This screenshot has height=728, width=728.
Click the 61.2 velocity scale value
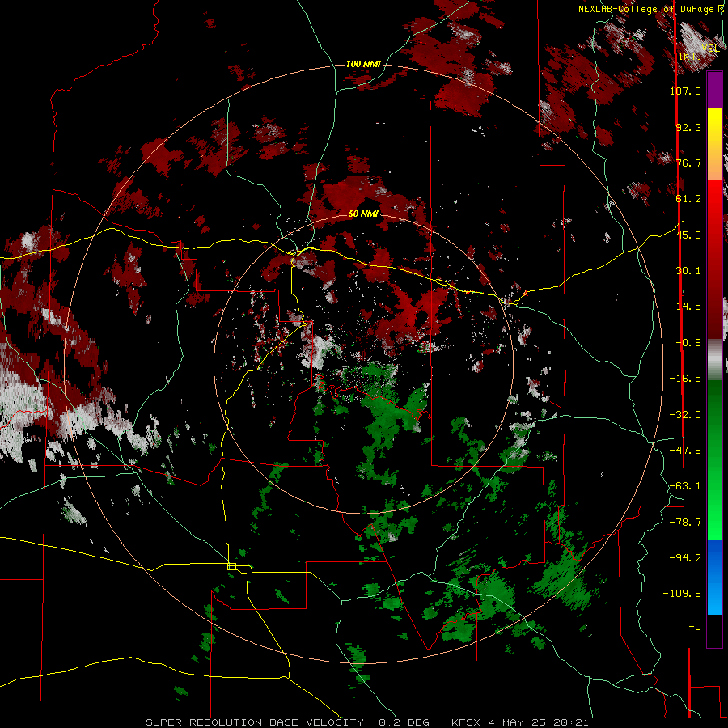click(x=688, y=199)
